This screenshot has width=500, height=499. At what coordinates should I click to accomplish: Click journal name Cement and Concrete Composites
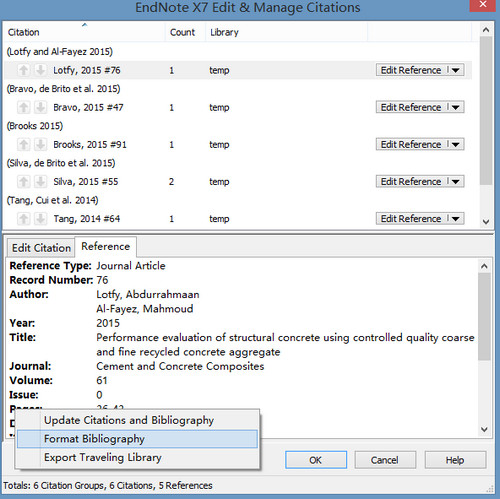(180, 366)
